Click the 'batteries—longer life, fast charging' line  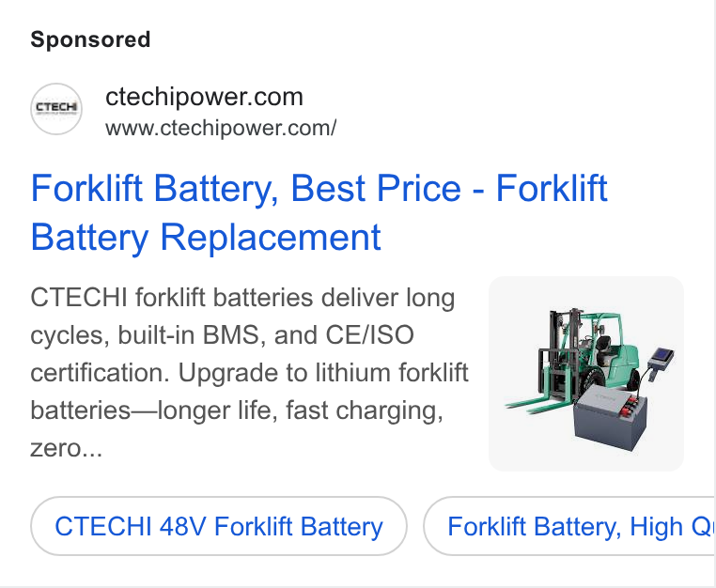tap(237, 410)
